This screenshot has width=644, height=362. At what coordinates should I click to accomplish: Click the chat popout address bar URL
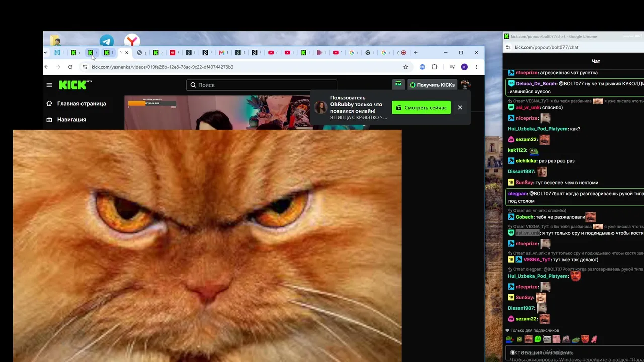click(546, 47)
